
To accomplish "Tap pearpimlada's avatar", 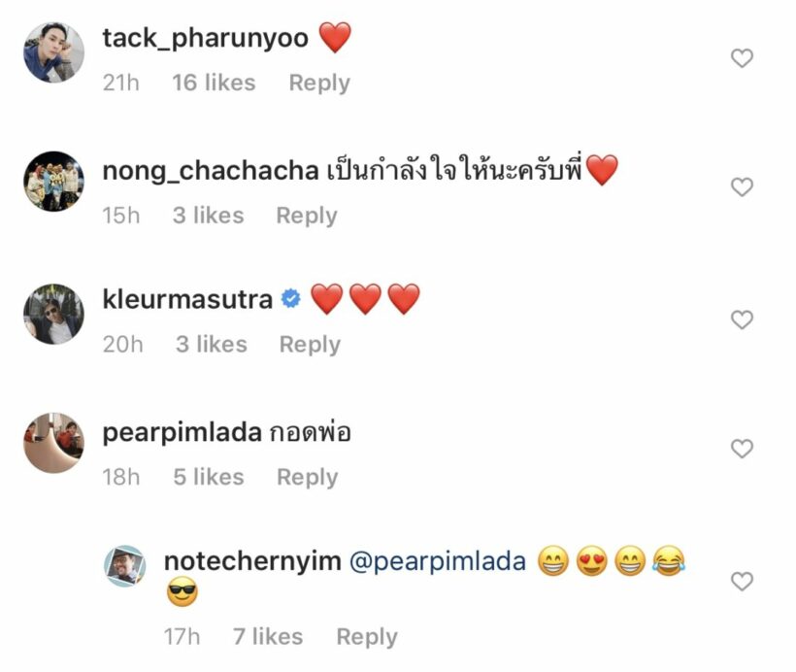I will pyautogui.click(x=53, y=443).
